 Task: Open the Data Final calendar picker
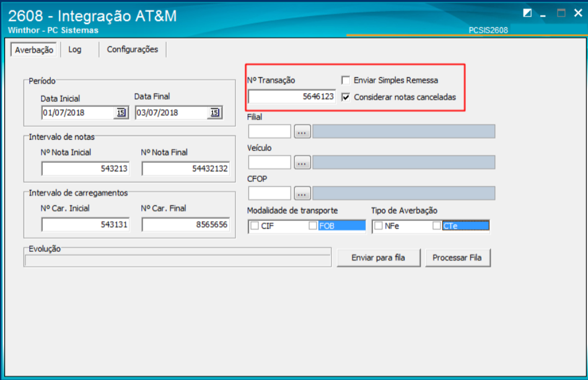(214, 113)
